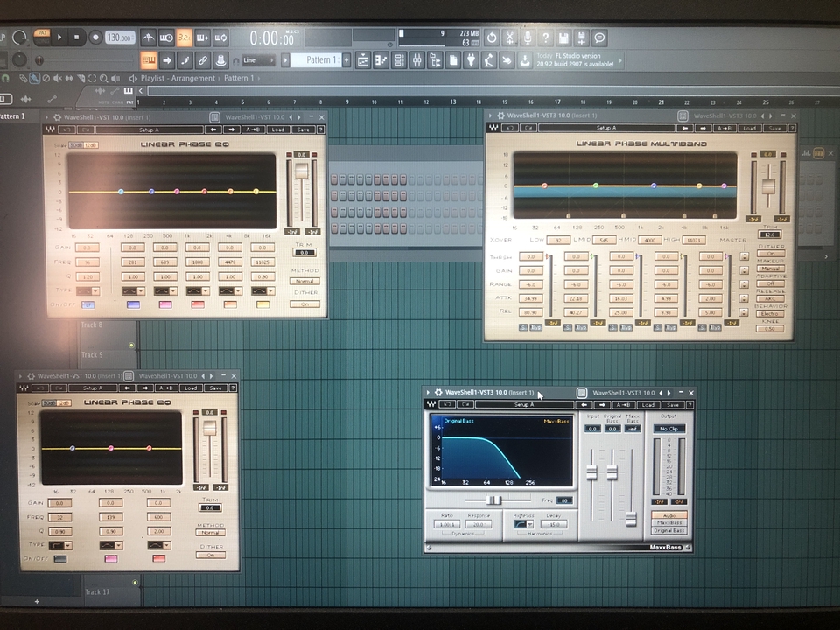This screenshot has width=840, height=630.
Task: Open the Piano roll view icon
Action: coord(381,60)
